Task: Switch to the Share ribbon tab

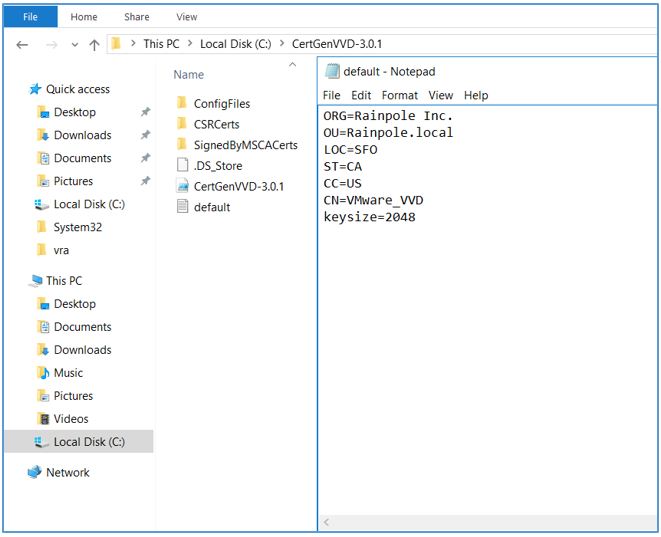Action: click(137, 17)
